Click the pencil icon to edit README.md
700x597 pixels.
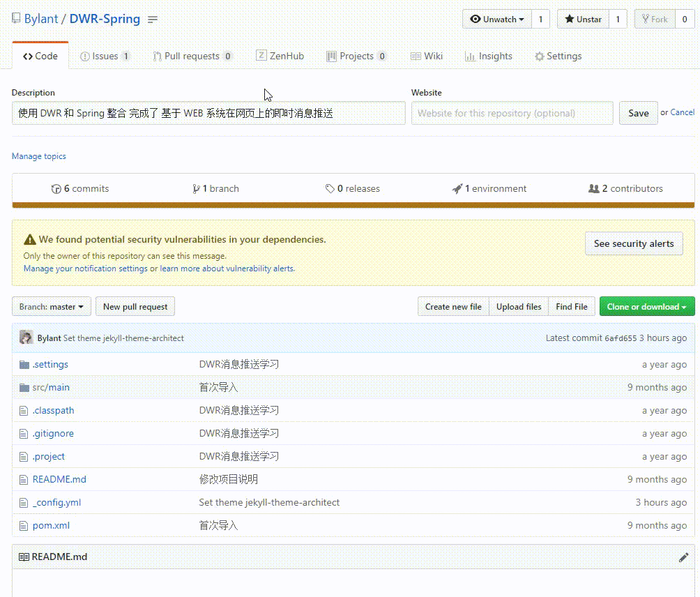[683, 557]
